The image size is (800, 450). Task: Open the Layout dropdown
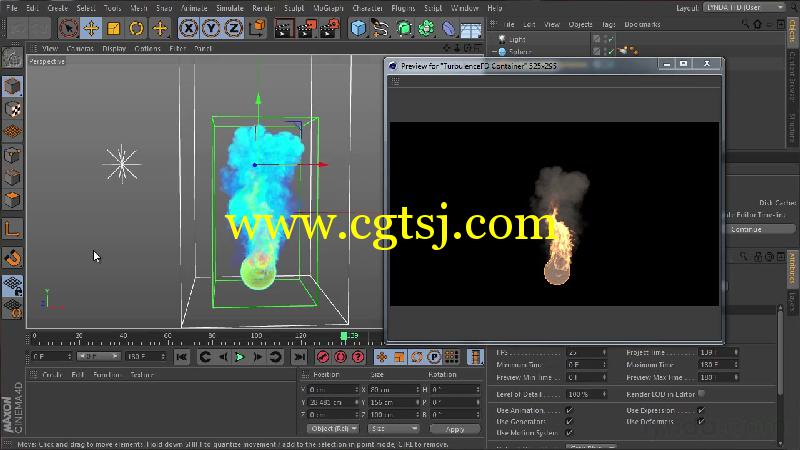pos(745,8)
